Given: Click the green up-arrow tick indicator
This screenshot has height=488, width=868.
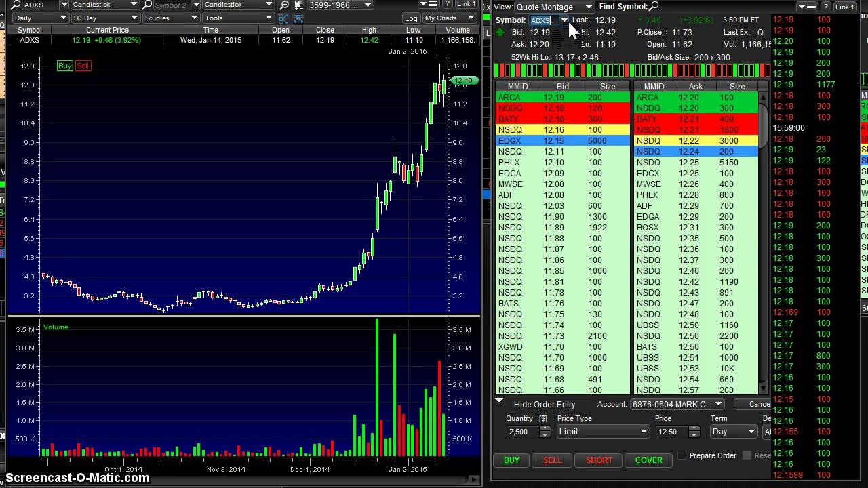Looking at the screenshot, I should [x=500, y=32].
